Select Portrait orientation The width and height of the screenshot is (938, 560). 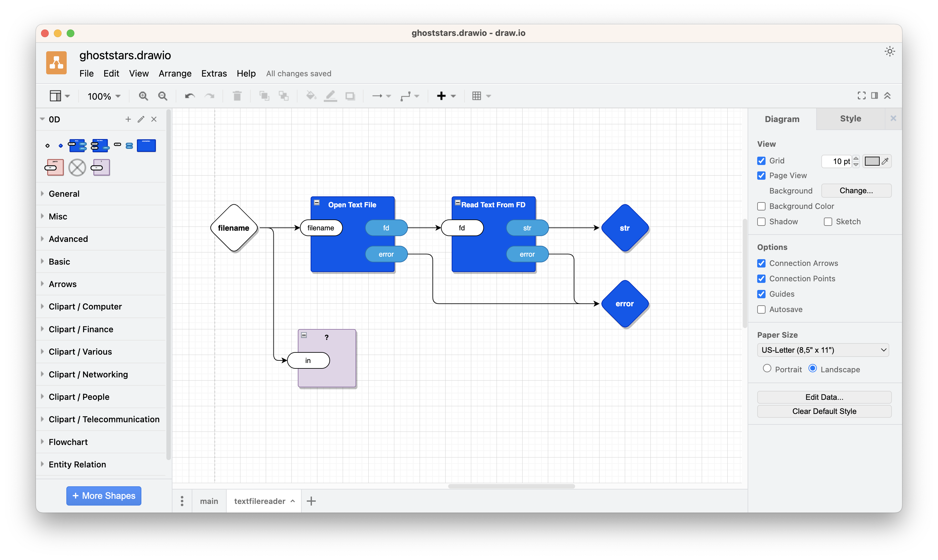(x=767, y=368)
